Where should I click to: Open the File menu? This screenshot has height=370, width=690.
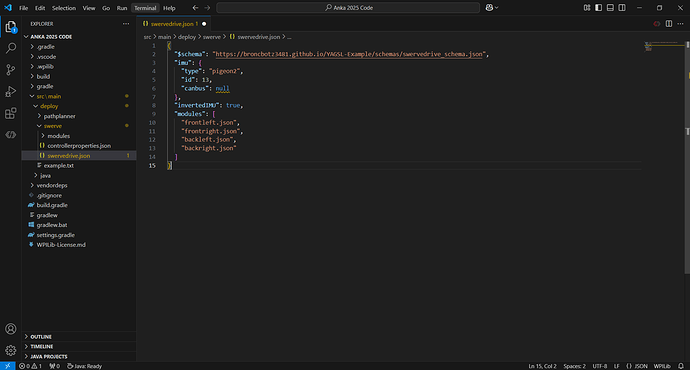tap(23, 8)
